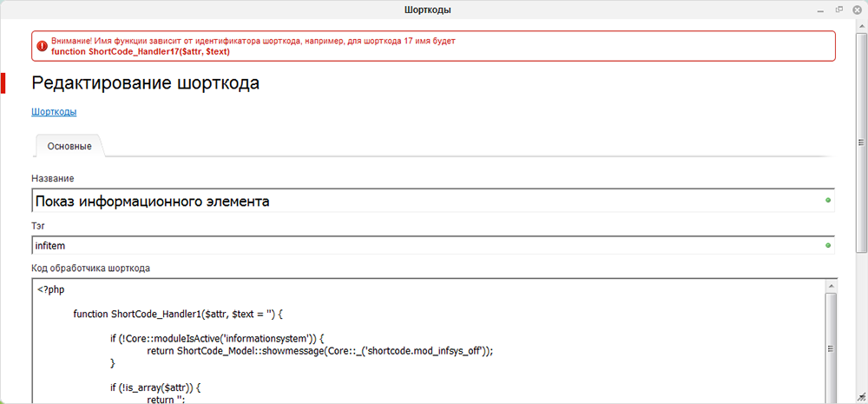Image resolution: width=868 pixels, height=404 pixels.
Task: Restore the Шорткоды window size
Action: click(839, 10)
